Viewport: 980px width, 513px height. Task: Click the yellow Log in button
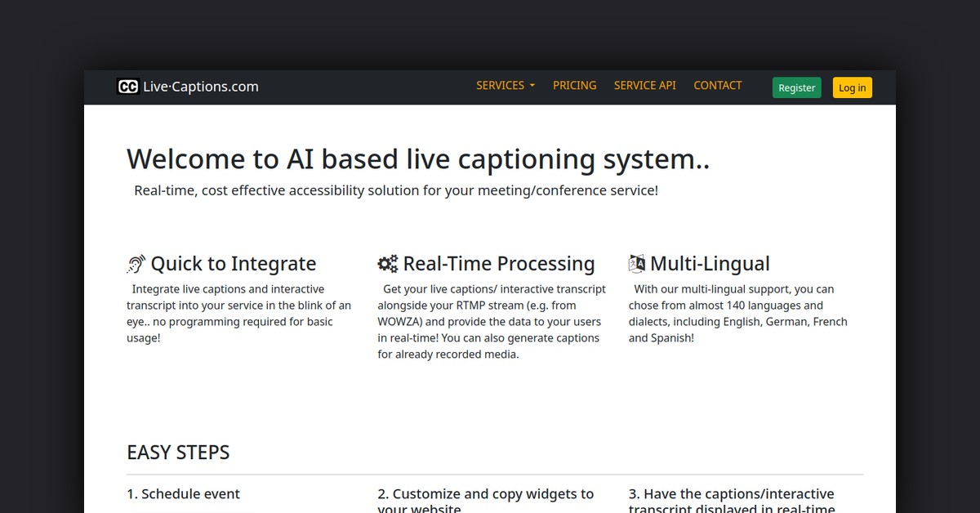[852, 87]
